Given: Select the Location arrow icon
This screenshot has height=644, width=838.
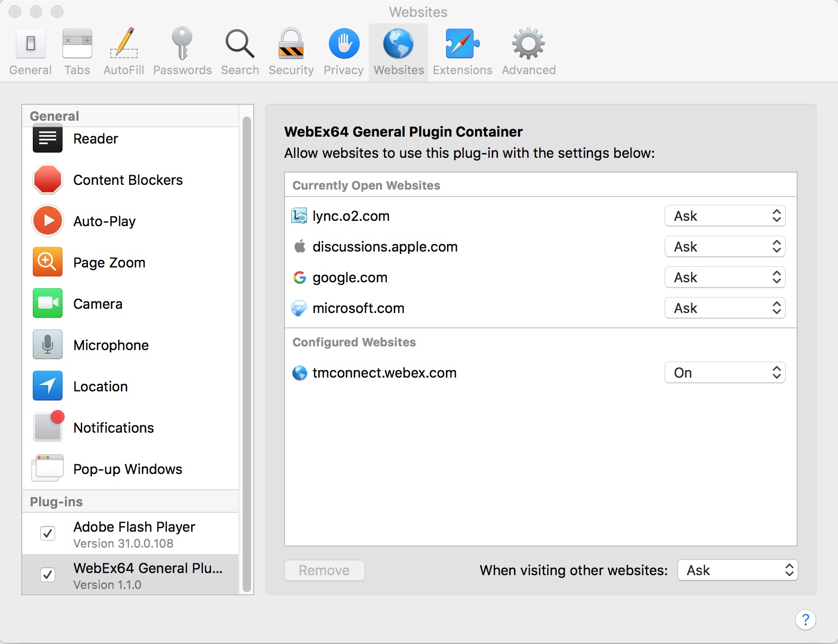Looking at the screenshot, I should point(48,386).
